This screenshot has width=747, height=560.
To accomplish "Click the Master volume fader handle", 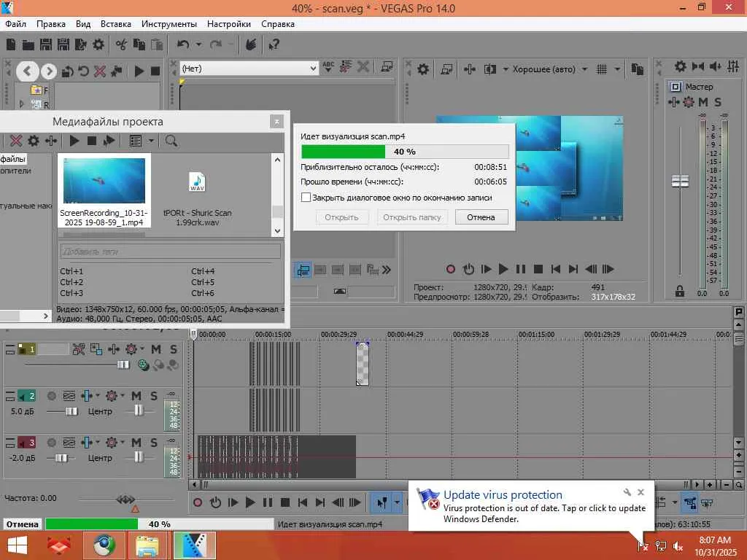I will [x=680, y=182].
